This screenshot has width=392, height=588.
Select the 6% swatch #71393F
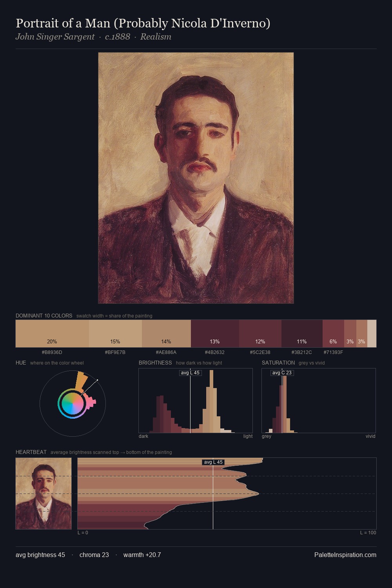pos(333,334)
